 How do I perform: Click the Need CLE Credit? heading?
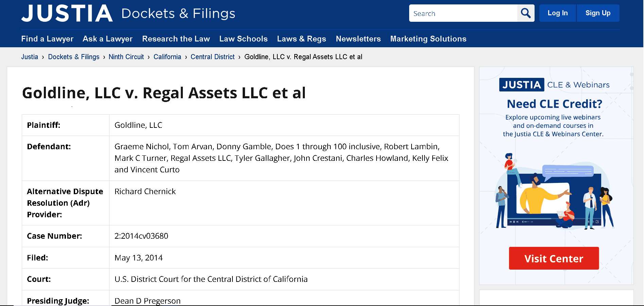pos(554,104)
